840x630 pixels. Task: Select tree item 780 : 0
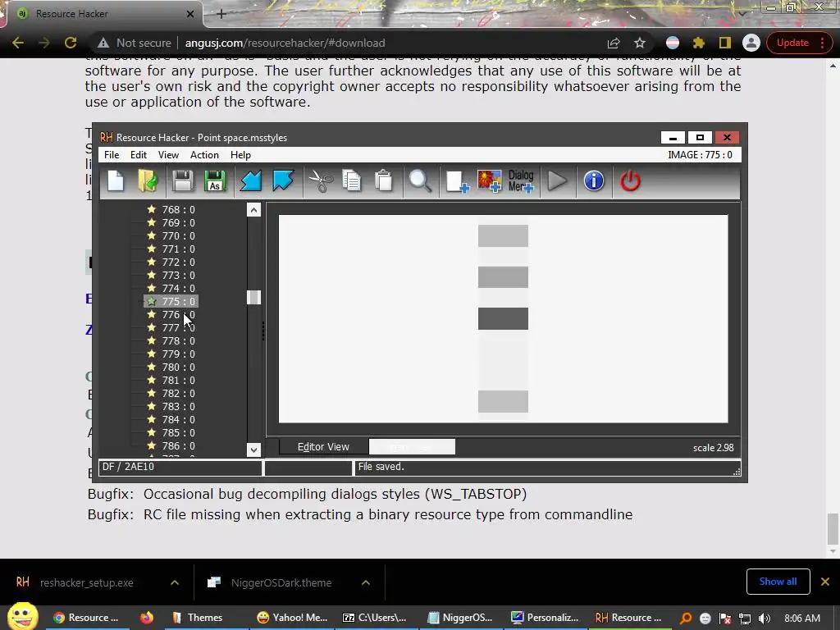(178, 367)
